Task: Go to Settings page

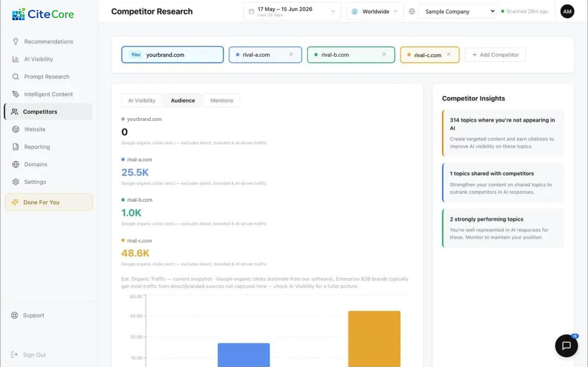Action: (x=49, y=182)
